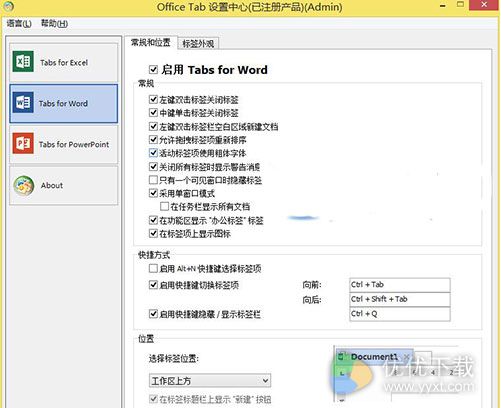Screen dimensions: 501x408
Task: Switch to the 标签外观 tab
Action: click(198, 43)
